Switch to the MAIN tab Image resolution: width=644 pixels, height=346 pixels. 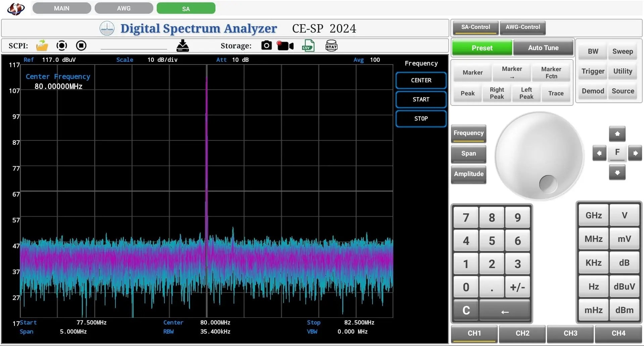point(62,8)
